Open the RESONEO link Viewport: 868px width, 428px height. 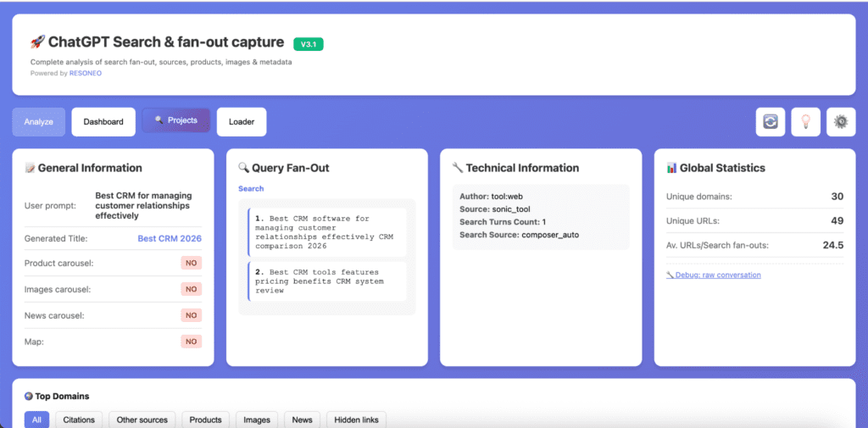pyautogui.click(x=86, y=73)
